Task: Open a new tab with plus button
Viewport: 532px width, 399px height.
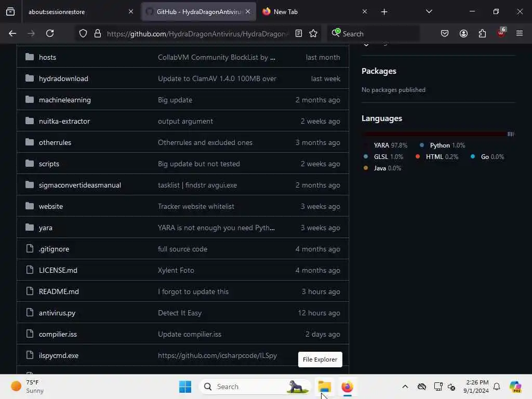Action: pyautogui.click(x=384, y=12)
